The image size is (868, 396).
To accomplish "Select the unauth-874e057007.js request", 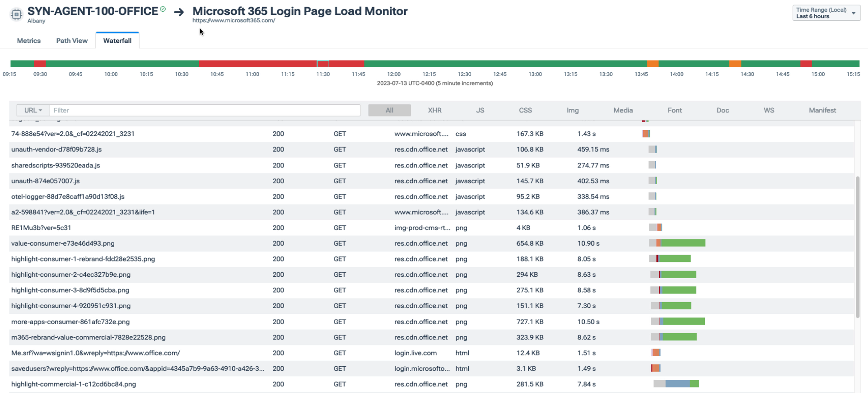I will (431, 181).
